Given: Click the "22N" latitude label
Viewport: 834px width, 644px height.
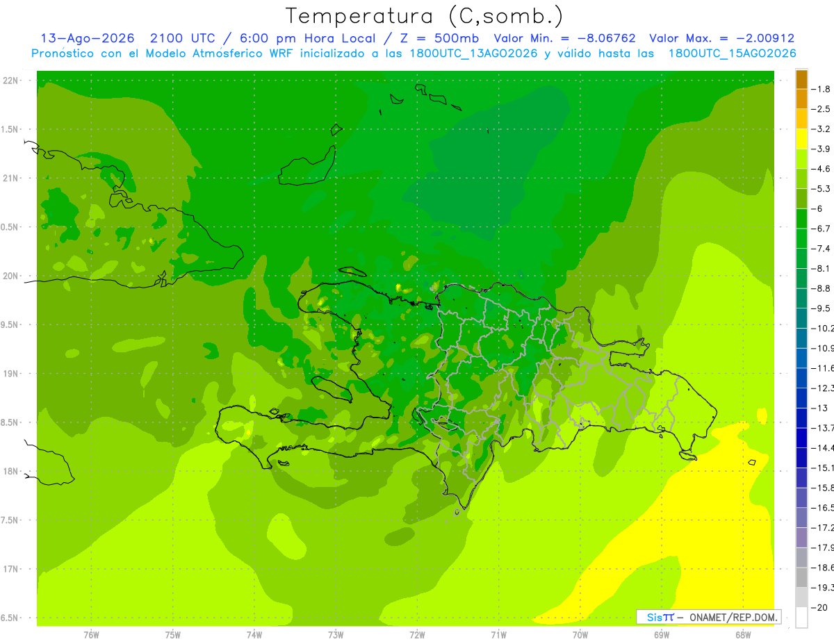Looking at the screenshot, I should pos(10,81).
